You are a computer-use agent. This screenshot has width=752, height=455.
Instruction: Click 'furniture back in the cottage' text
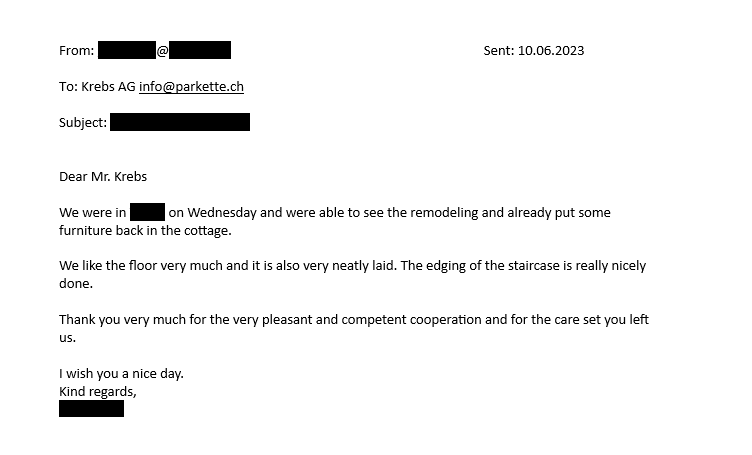pos(145,231)
